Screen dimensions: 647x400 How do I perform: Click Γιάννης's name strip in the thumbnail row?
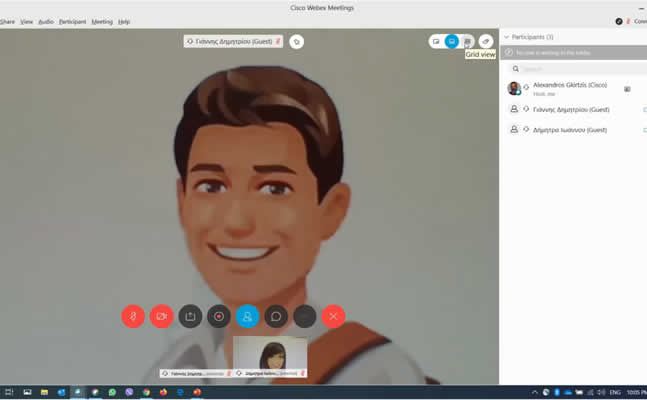coord(196,374)
